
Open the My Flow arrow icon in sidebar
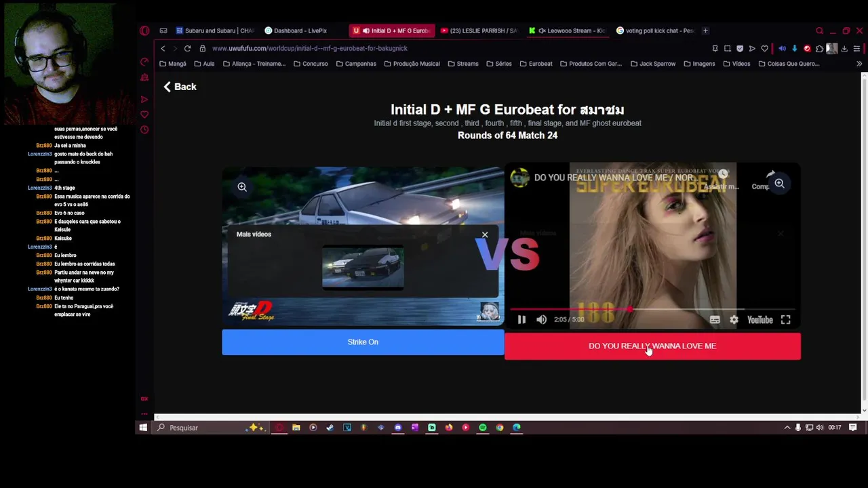pos(144,99)
